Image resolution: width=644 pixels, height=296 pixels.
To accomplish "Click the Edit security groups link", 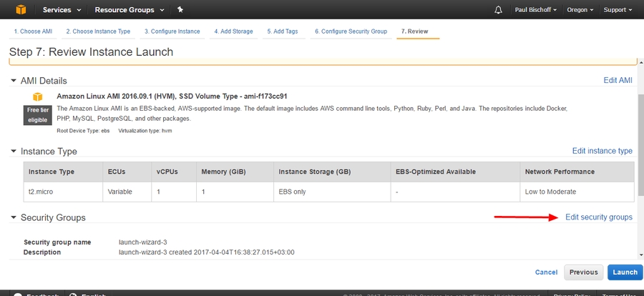I will coord(598,217).
